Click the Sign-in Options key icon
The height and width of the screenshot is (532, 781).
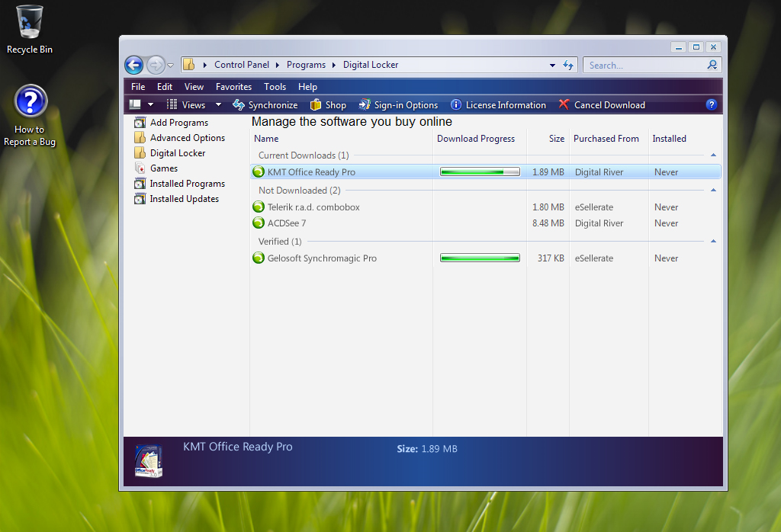point(364,105)
